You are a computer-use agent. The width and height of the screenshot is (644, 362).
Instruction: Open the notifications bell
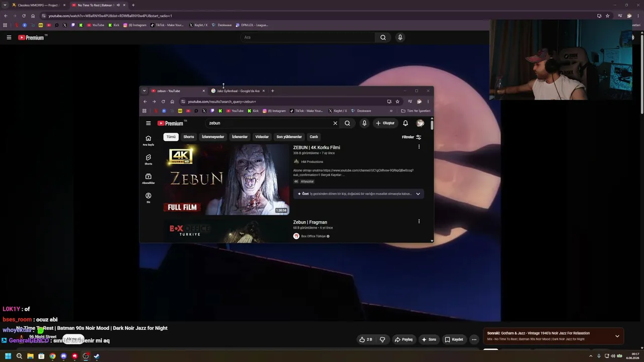point(406,123)
